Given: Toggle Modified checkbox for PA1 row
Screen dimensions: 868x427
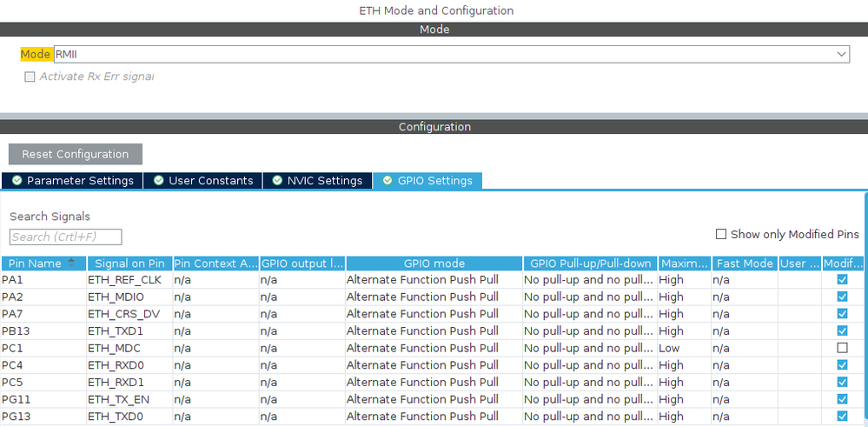Looking at the screenshot, I should [x=843, y=280].
